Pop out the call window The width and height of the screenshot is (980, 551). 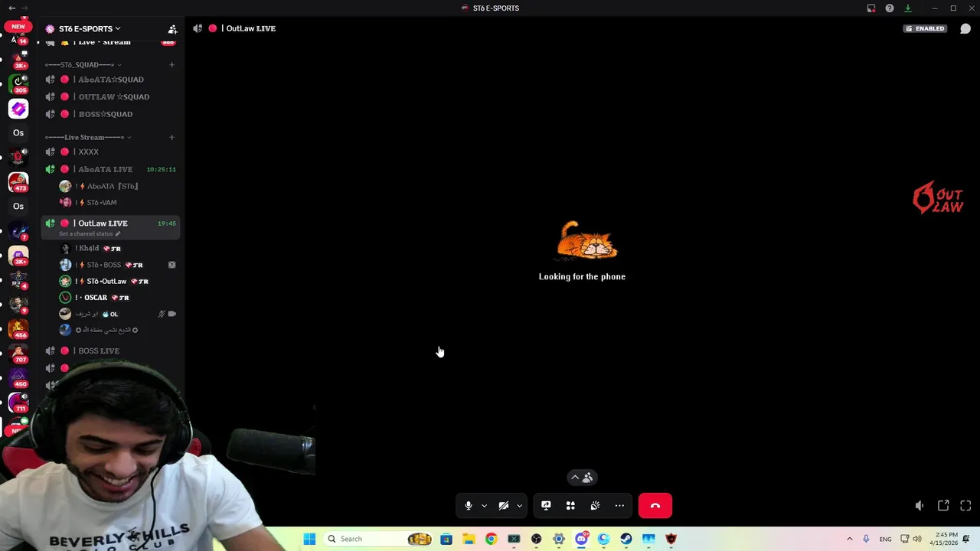943,506
